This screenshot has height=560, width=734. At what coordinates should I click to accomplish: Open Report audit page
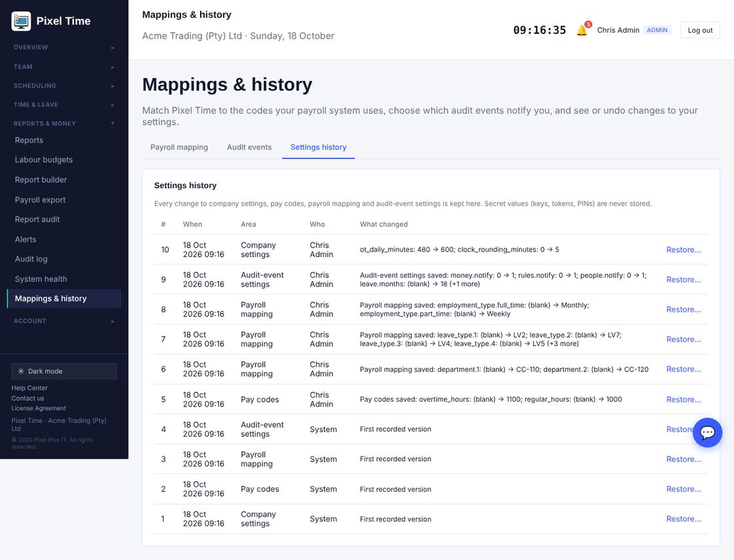pyautogui.click(x=64, y=219)
